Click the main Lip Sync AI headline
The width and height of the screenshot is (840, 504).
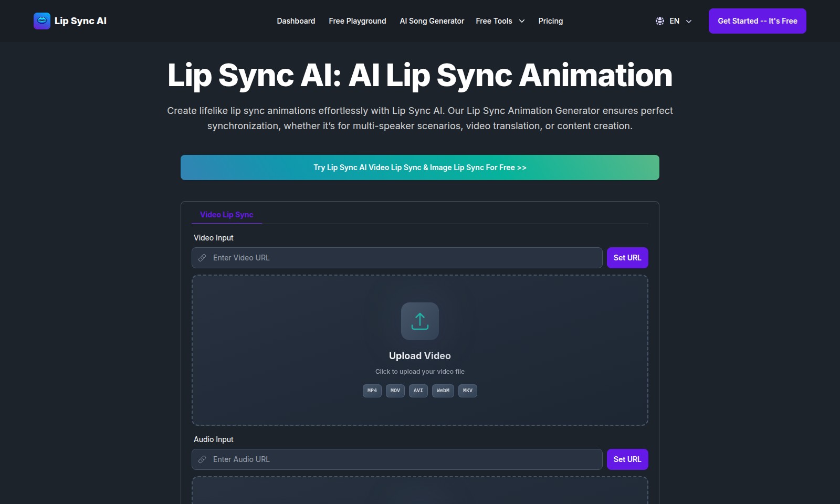pos(420,75)
